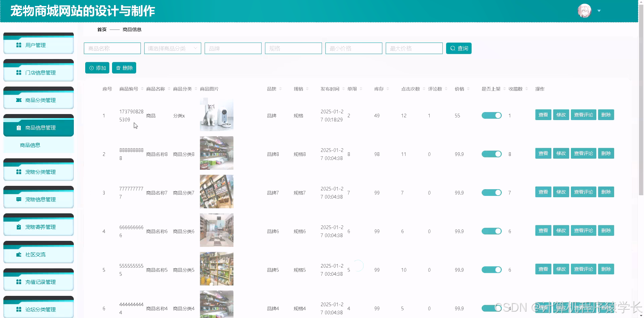Click the grid icon beside 宠物分类管理
Screen dimensions: 644x318
19,172
